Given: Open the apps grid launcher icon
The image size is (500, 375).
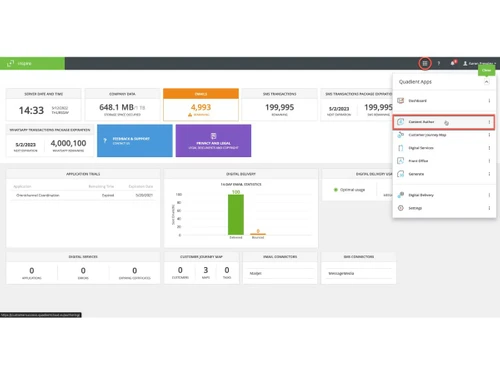Looking at the screenshot, I should coord(425,63).
